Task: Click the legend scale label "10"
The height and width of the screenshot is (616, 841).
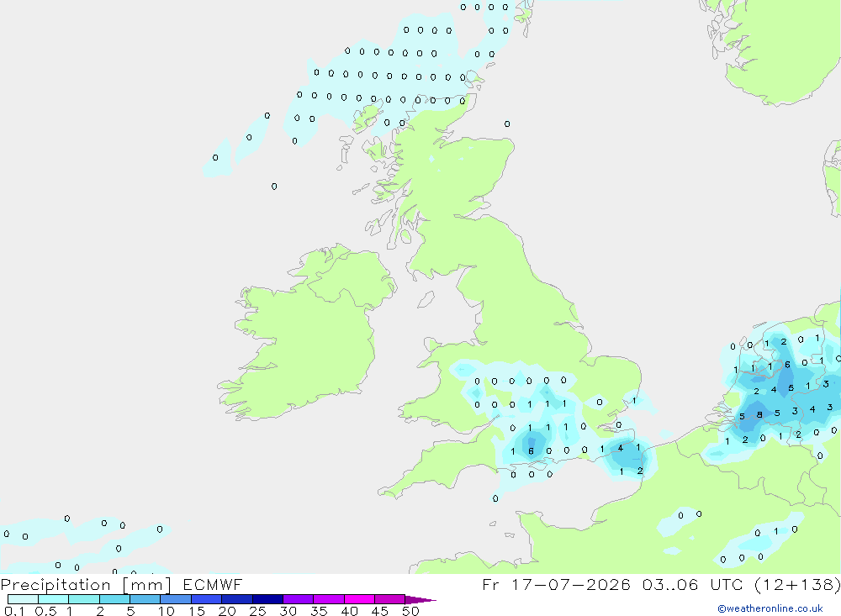Action: pyautogui.click(x=167, y=611)
